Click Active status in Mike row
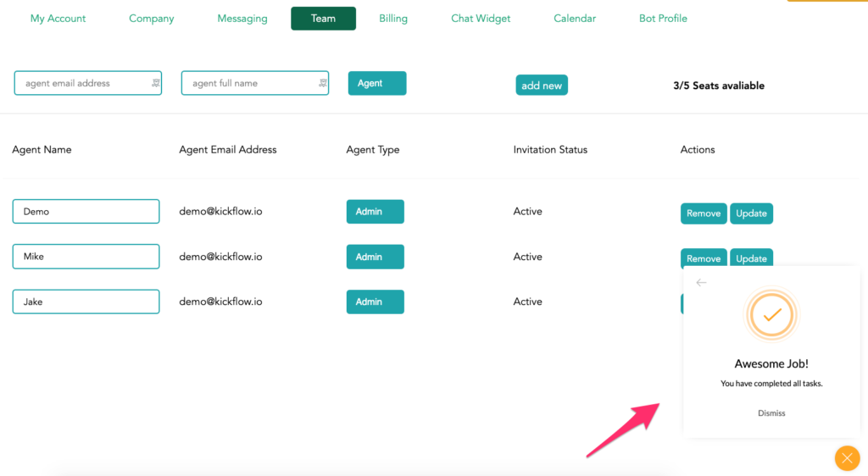 [527, 257]
